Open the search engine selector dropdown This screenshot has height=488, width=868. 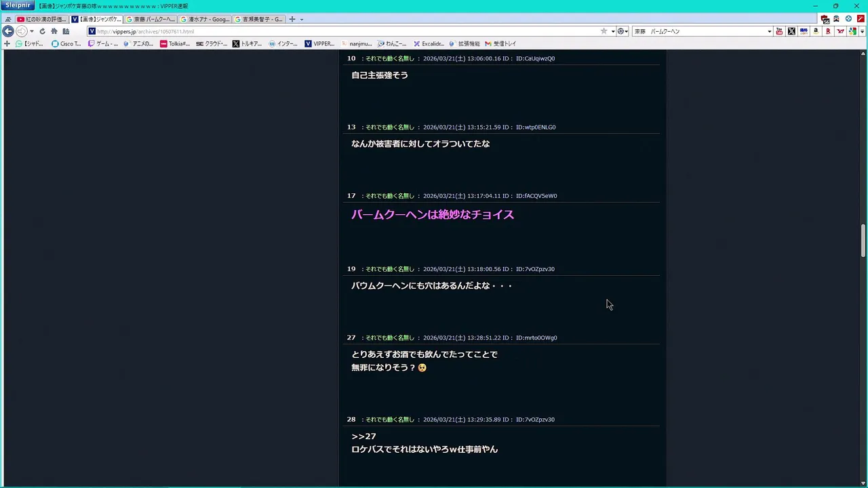coord(622,31)
